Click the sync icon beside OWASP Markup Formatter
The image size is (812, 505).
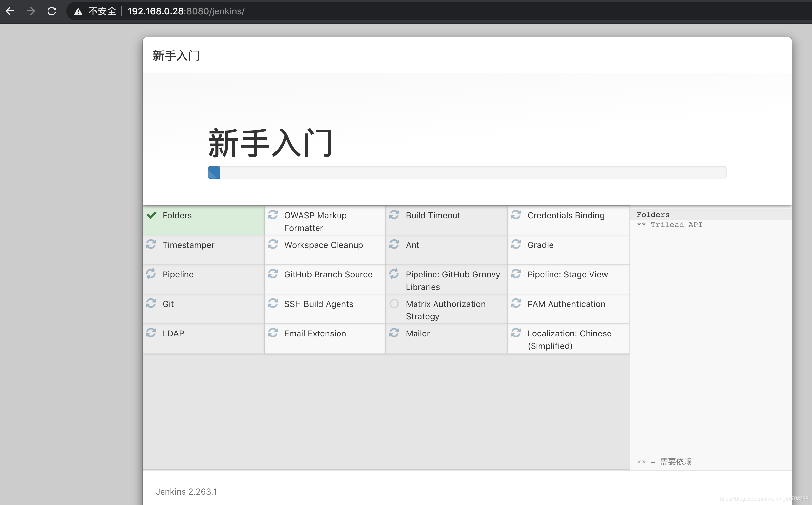pyautogui.click(x=273, y=214)
